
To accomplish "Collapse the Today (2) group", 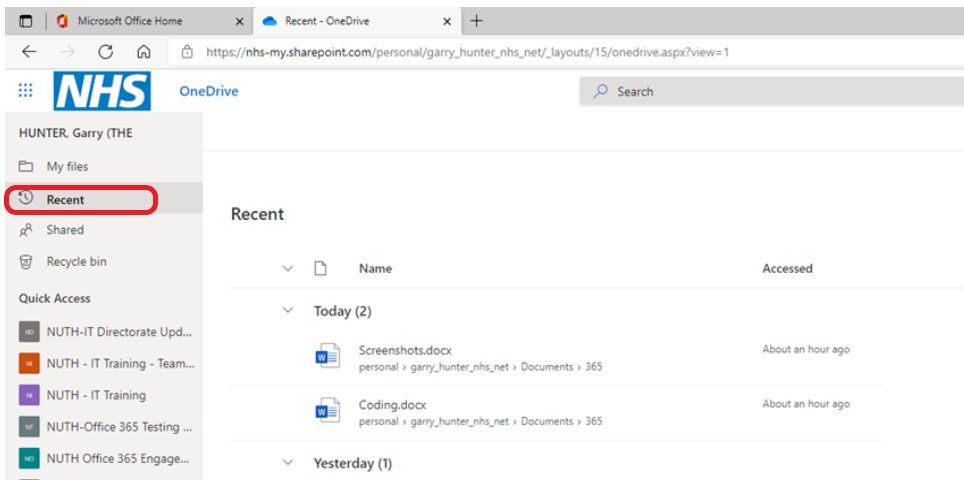I will [x=288, y=311].
